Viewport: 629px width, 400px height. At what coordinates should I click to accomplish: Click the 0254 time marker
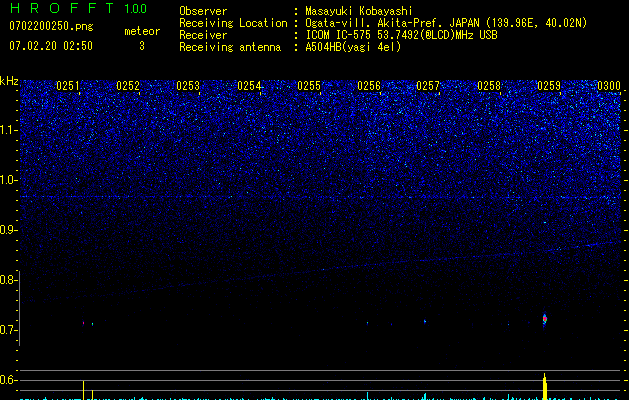[x=249, y=86]
